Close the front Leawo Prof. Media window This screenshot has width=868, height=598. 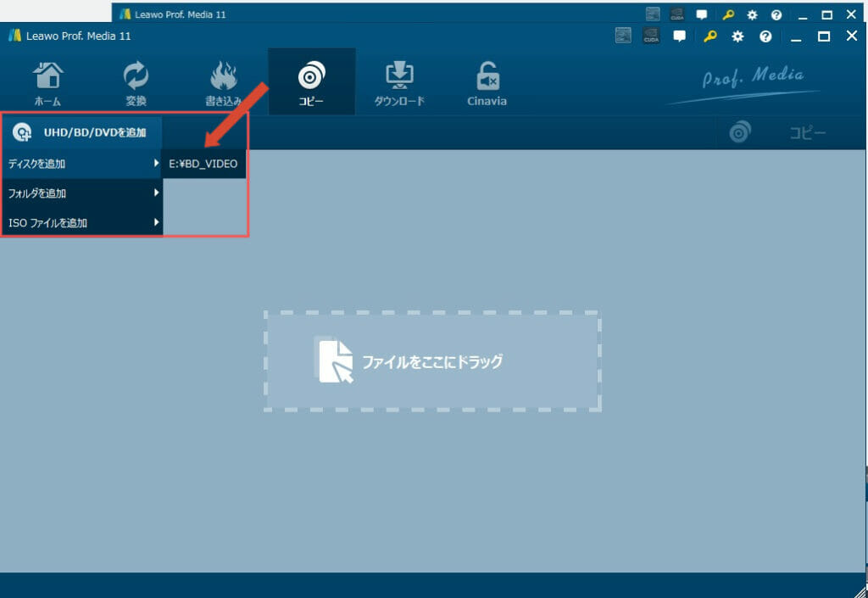(852, 36)
